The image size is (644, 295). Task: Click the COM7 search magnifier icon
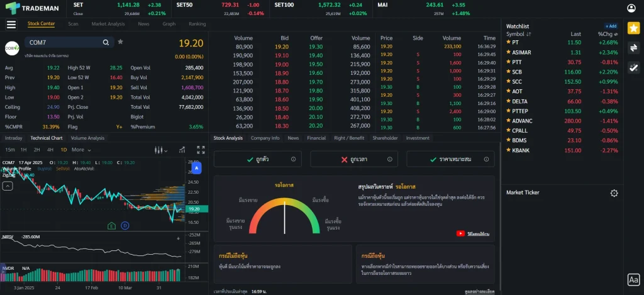coord(106,42)
